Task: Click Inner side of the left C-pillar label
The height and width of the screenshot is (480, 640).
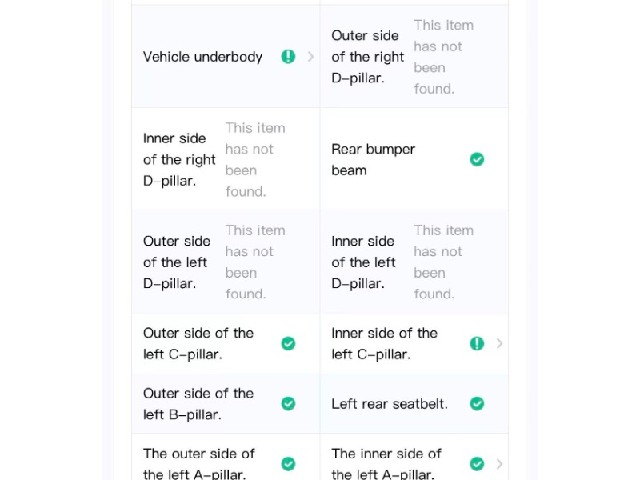Action: (x=384, y=344)
